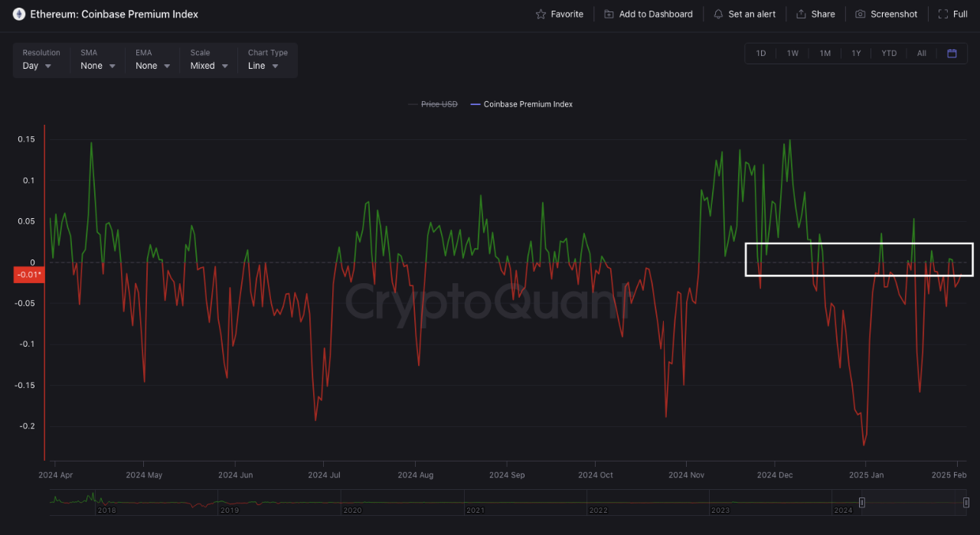Screen dimensions: 980x535
Task: Click 2018 on the navigator timeline
Action: point(106,510)
